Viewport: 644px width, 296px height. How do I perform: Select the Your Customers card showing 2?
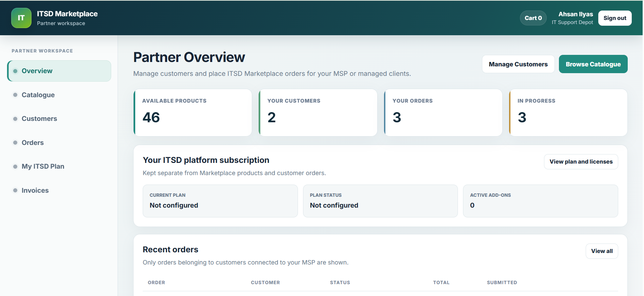click(318, 112)
